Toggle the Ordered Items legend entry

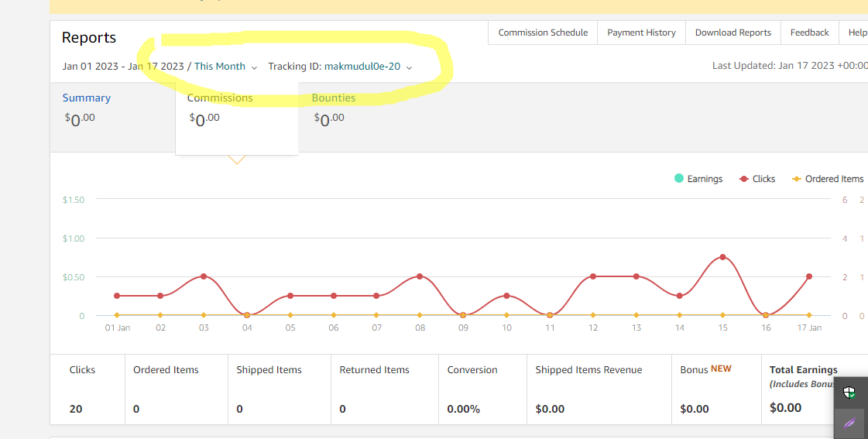pyautogui.click(x=828, y=179)
